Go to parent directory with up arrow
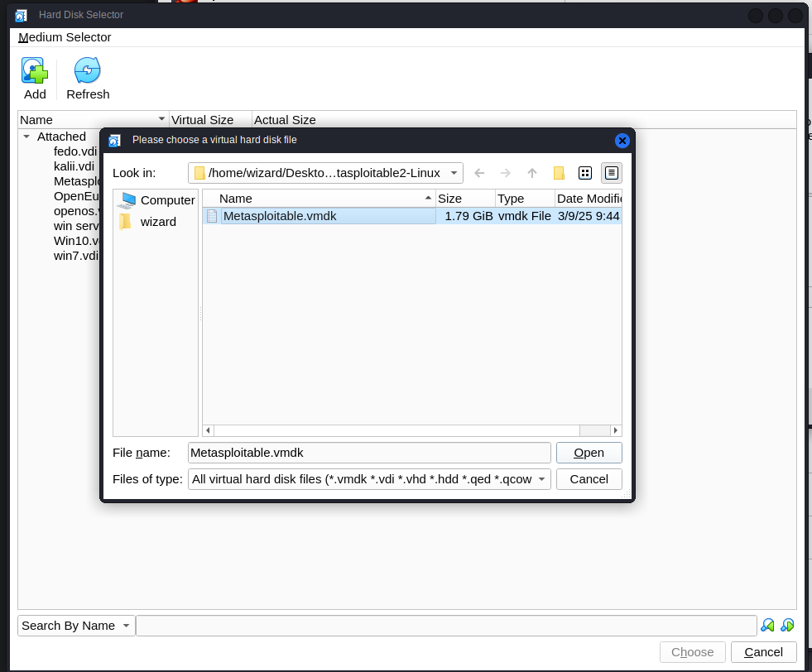Screen dimensions: 812x672 (x=532, y=173)
